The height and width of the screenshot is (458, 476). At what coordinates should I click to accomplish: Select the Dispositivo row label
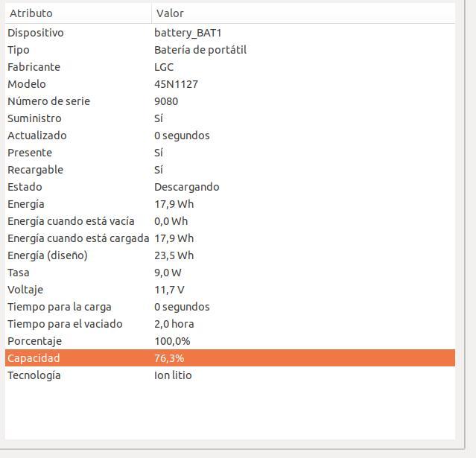(x=36, y=33)
